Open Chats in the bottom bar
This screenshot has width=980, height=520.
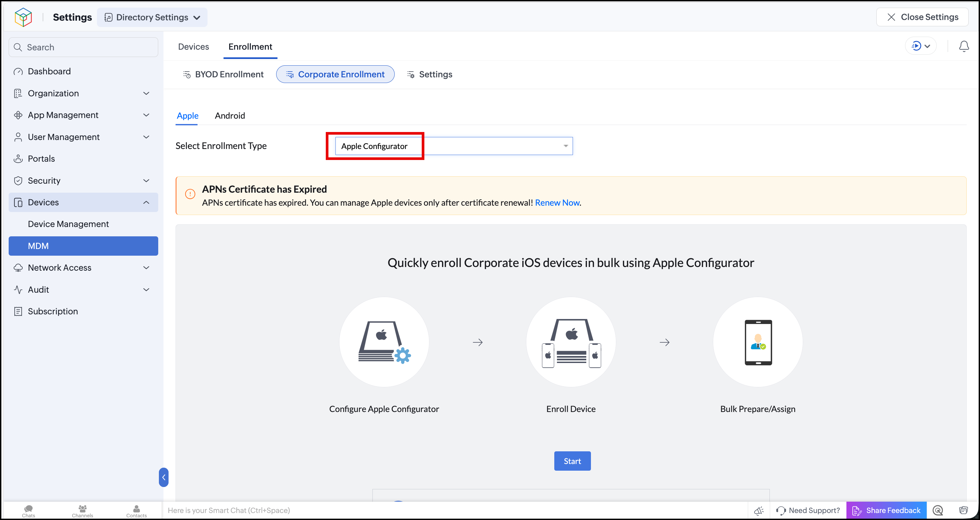(x=29, y=511)
